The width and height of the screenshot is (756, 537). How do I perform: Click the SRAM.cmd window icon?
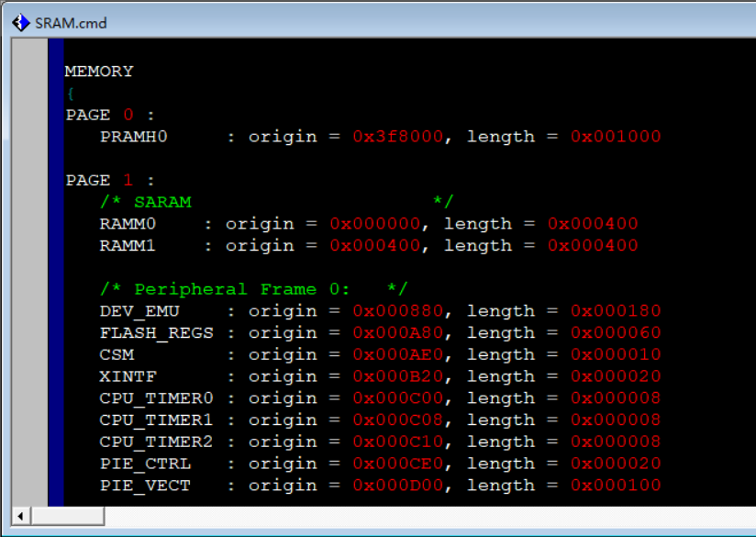tap(21, 23)
